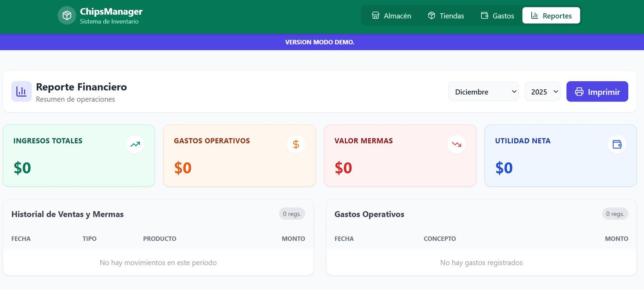Click the downward trend icon in Valor Mermas
This screenshot has height=290, width=644.
[x=456, y=144]
